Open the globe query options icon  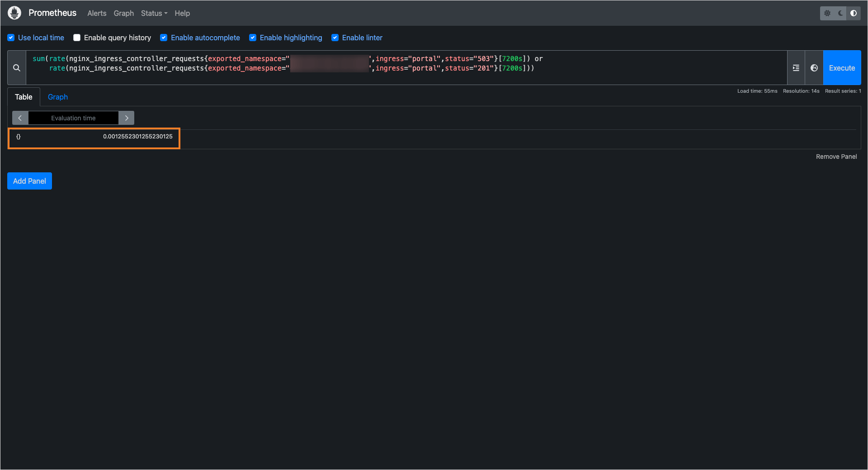pyautogui.click(x=814, y=67)
